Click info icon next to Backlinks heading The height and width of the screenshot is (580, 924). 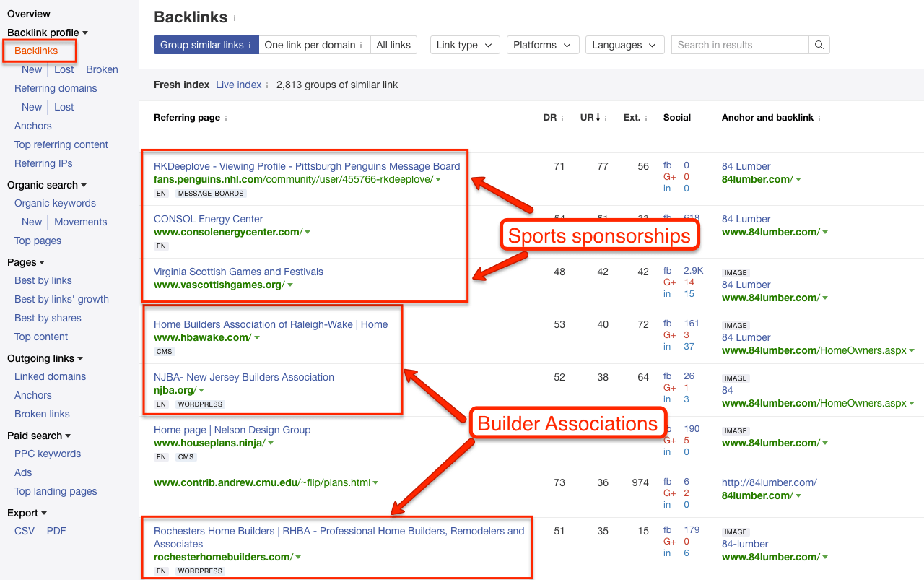point(235,19)
